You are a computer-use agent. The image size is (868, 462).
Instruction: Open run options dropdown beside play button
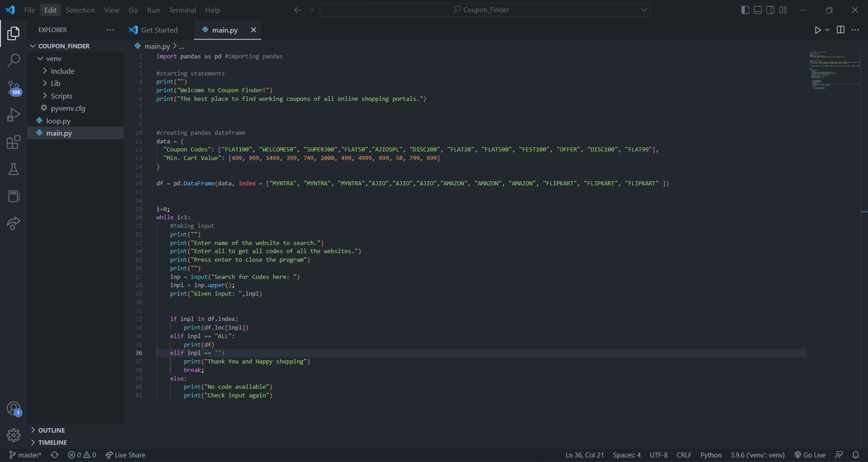click(827, 30)
